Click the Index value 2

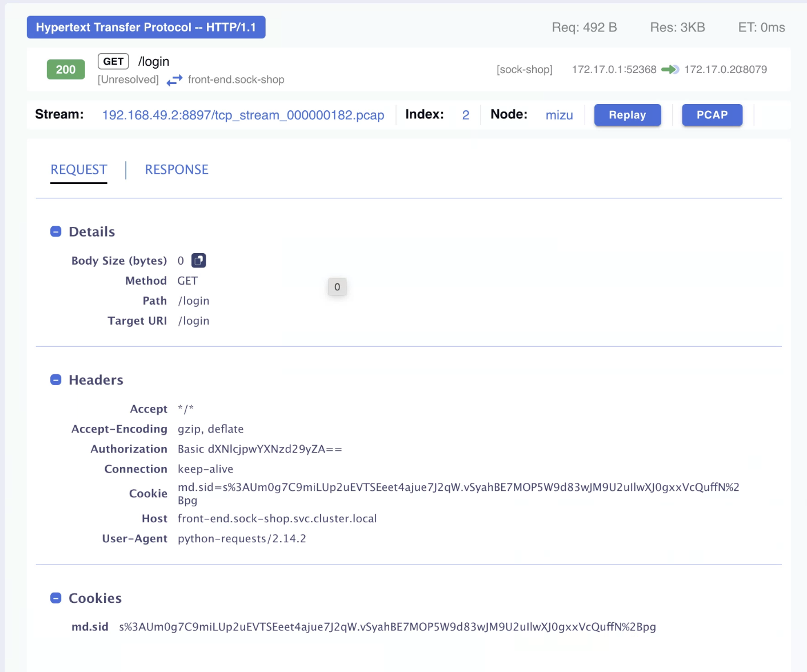click(x=466, y=115)
